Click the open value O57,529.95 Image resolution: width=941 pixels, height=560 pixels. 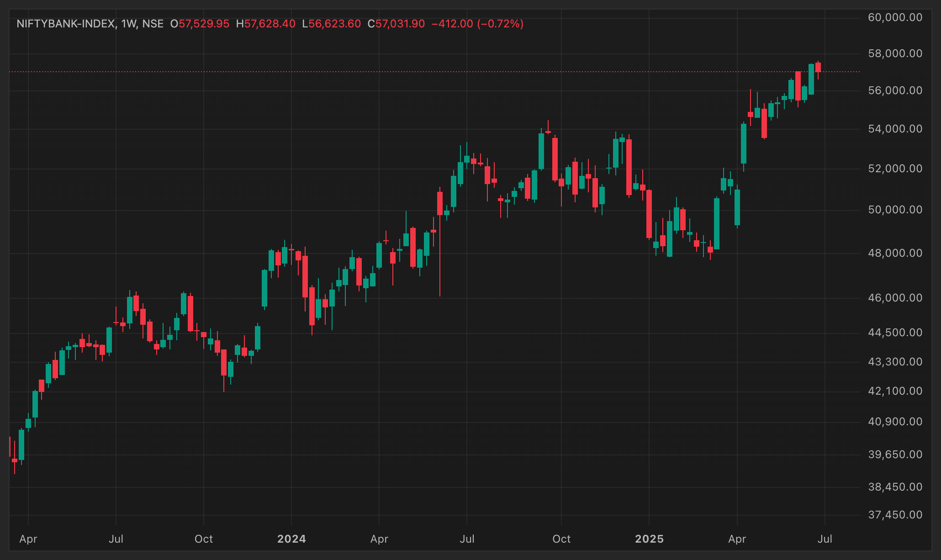click(200, 24)
